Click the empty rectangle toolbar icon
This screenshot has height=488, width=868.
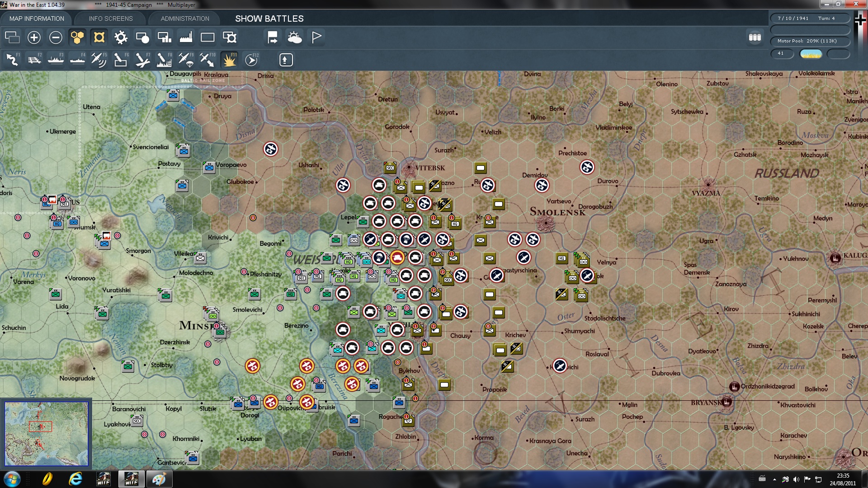208,38
